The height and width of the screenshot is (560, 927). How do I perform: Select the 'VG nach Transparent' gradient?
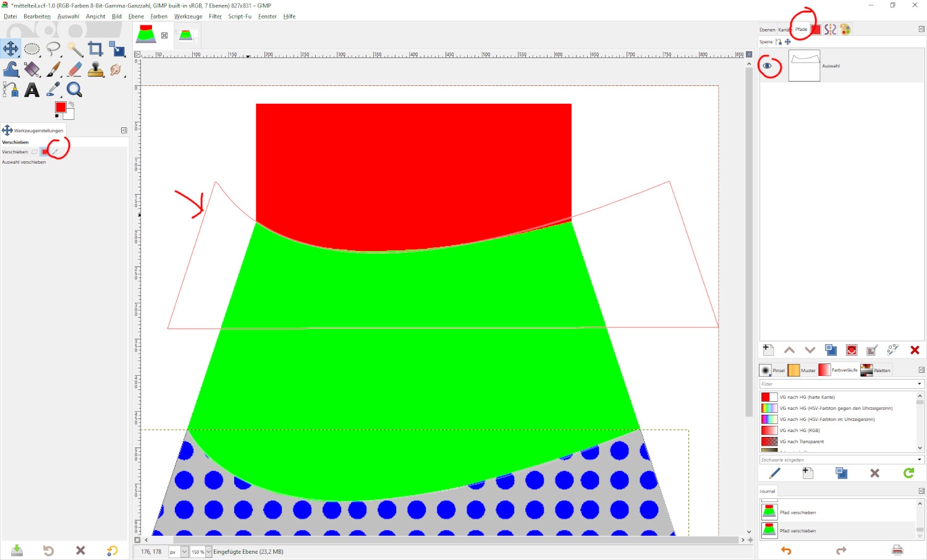802,441
